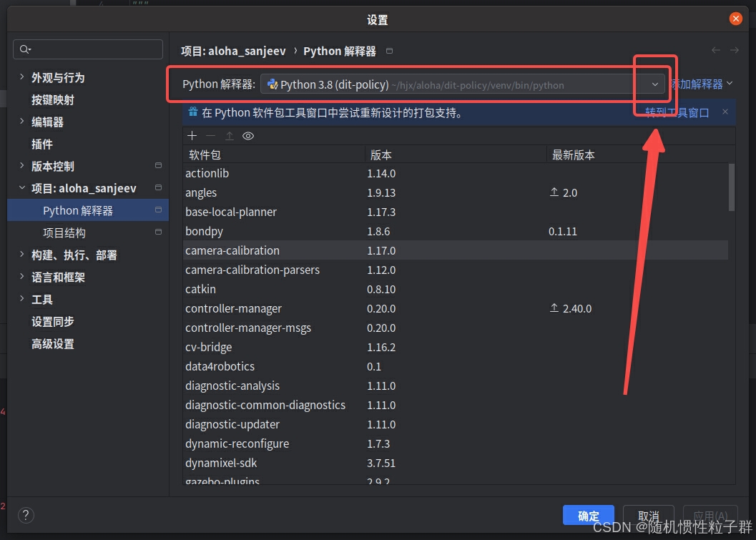Expand the 编辑器 section
756x540 pixels.
pyautogui.click(x=21, y=121)
